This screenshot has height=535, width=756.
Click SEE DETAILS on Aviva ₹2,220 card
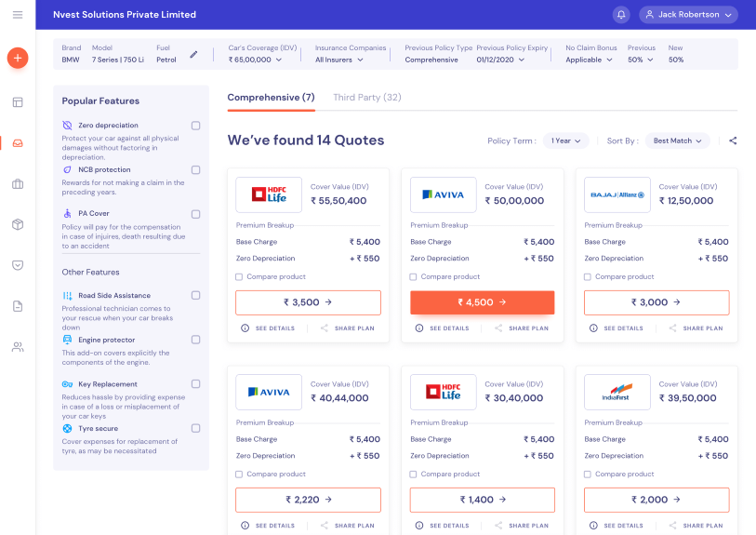click(x=275, y=526)
